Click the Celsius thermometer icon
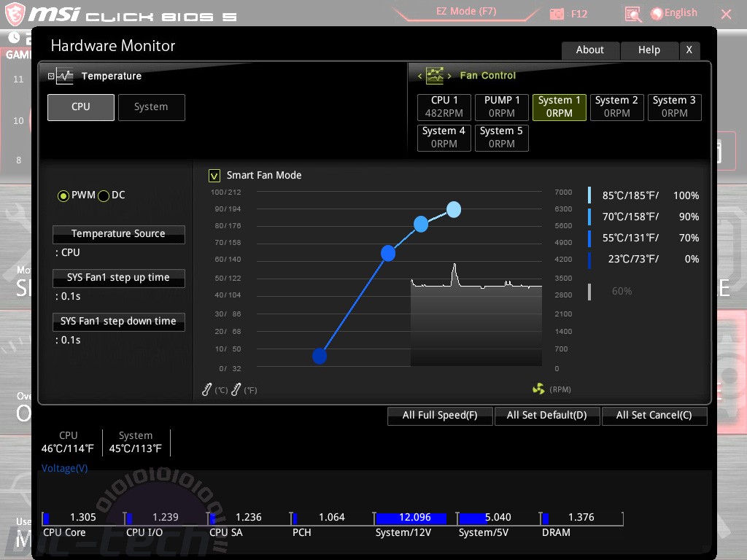Image resolution: width=747 pixels, height=560 pixels. [x=206, y=389]
